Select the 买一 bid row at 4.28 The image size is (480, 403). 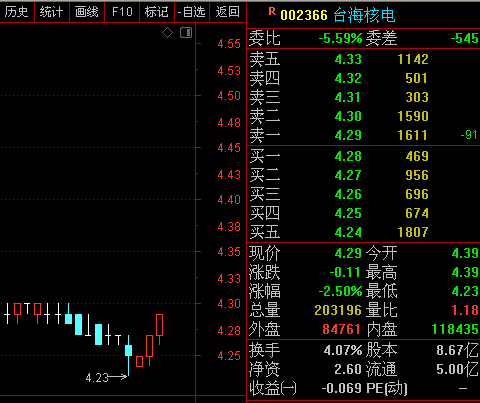tap(363, 156)
